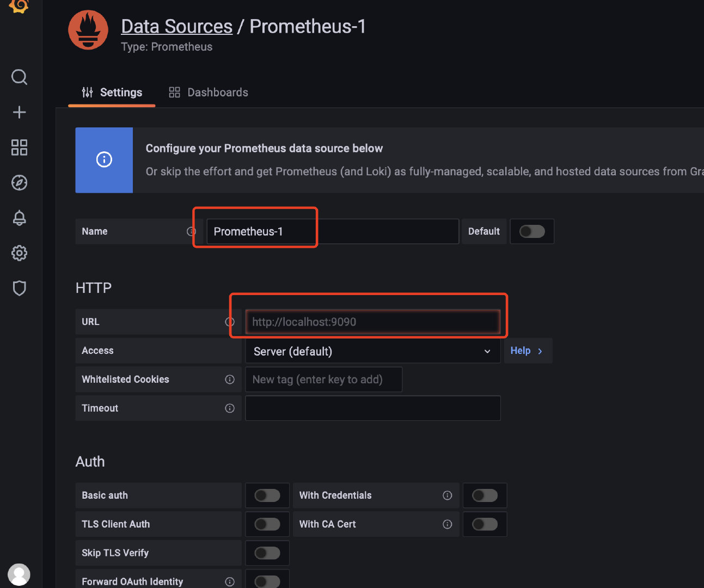
Task: Enable the Default data source toggle
Action: pos(531,231)
